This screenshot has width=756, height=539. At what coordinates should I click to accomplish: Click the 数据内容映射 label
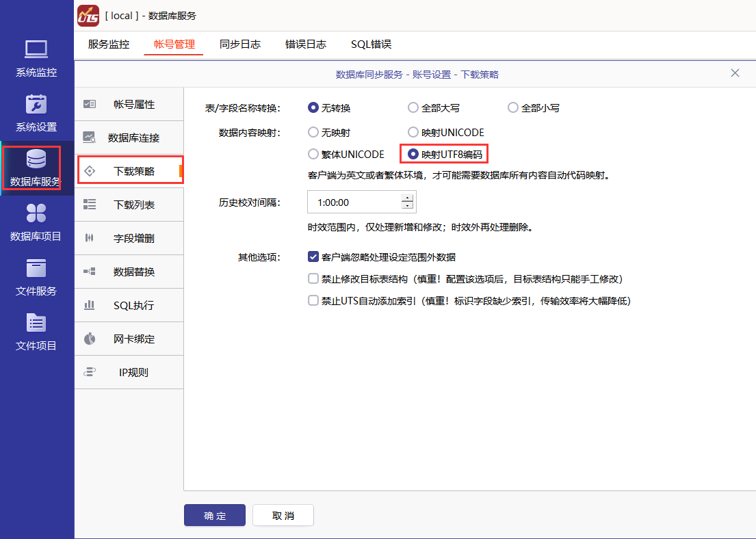pos(249,133)
